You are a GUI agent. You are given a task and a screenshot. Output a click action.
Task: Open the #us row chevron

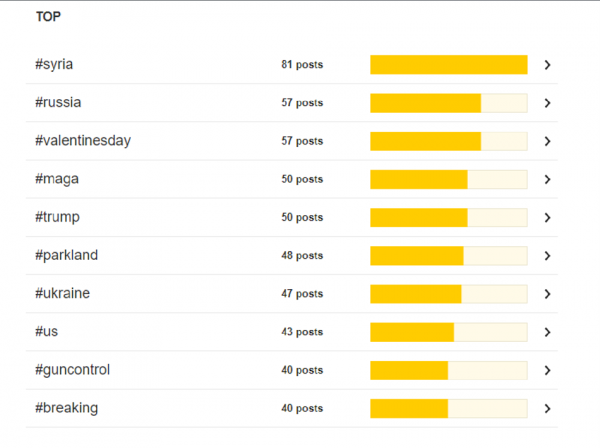tap(548, 332)
